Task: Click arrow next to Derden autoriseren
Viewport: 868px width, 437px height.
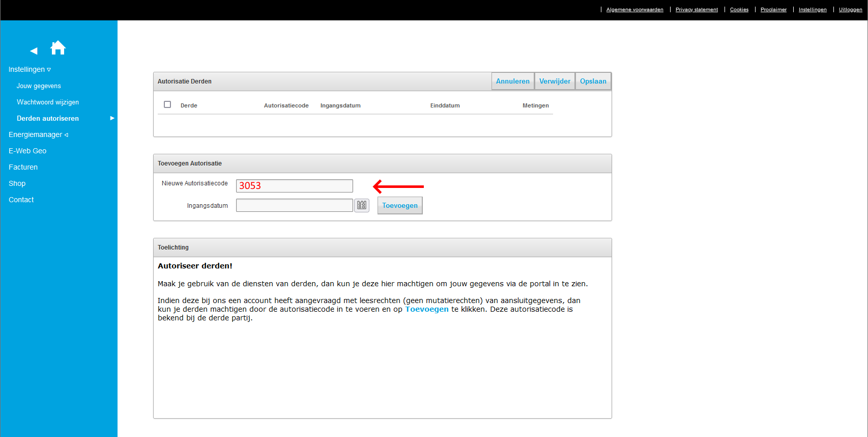Action: tap(112, 118)
